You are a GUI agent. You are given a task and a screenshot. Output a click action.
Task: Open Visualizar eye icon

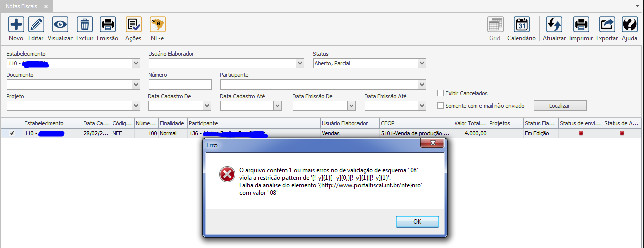(x=60, y=24)
